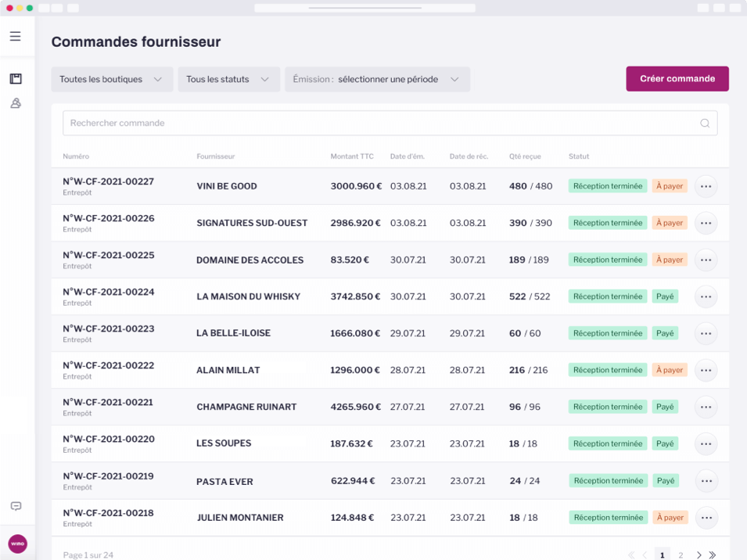The width and height of the screenshot is (747, 560).
Task: Open actions menu for CHAMPAGNE RUINART order
Action: [x=706, y=407]
